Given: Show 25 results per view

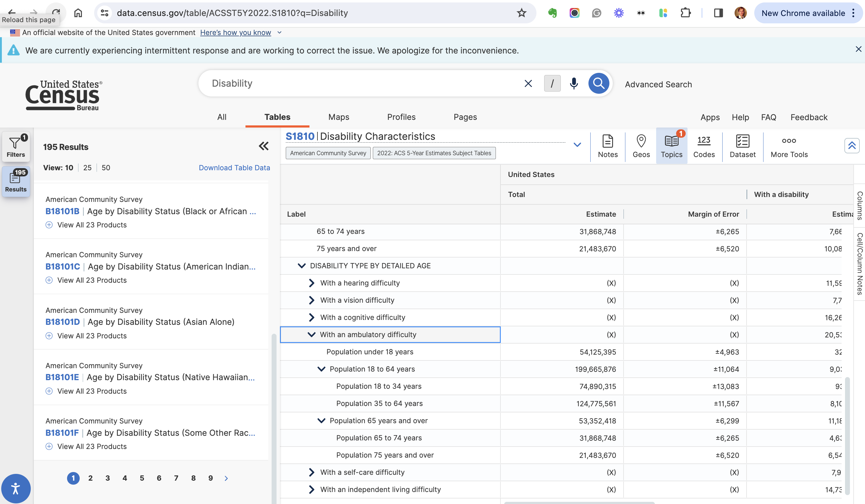Looking at the screenshot, I should pos(87,168).
